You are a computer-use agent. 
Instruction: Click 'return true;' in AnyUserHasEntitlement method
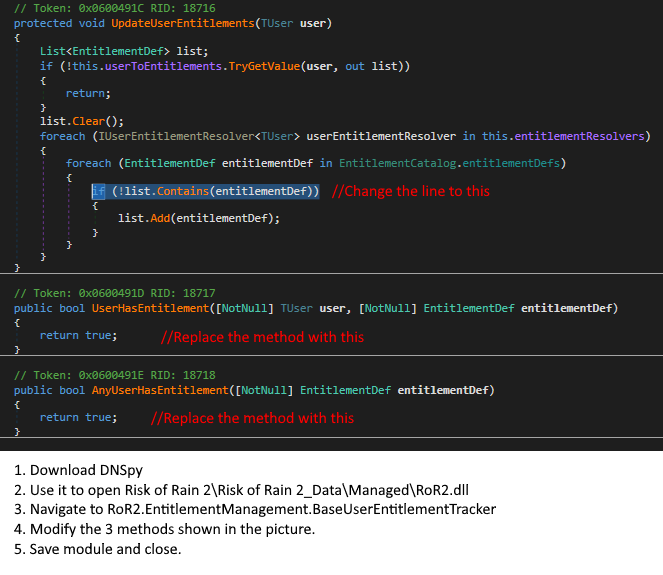[x=79, y=418]
